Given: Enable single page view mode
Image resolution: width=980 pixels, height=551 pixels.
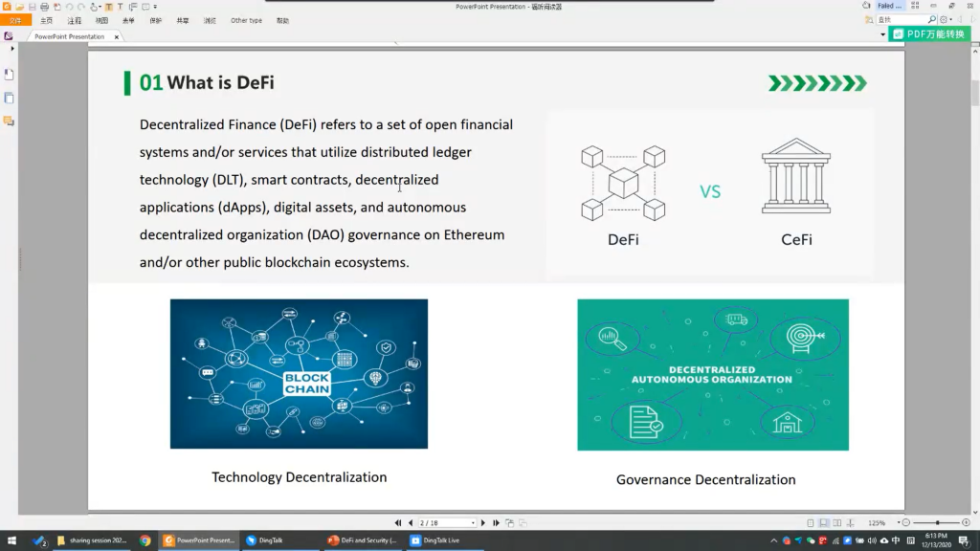Looking at the screenshot, I should [x=811, y=523].
